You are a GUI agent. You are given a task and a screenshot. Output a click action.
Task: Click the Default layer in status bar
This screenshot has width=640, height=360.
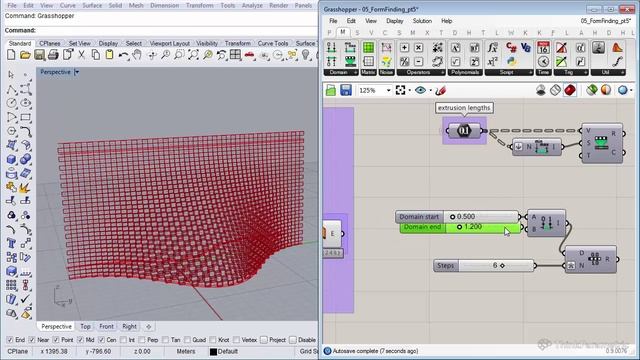(223, 351)
